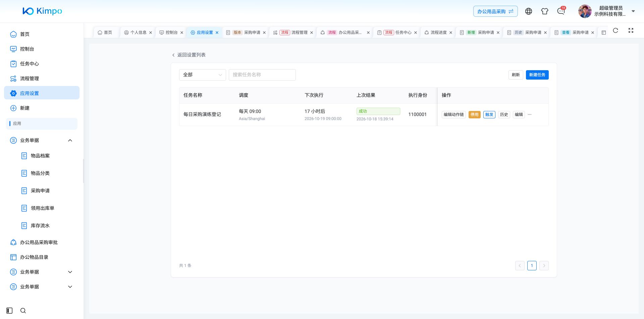Viewport: 644px width, 319px height.
Task: Open the tab layout icon beside refresh
Action: (604, 33)
